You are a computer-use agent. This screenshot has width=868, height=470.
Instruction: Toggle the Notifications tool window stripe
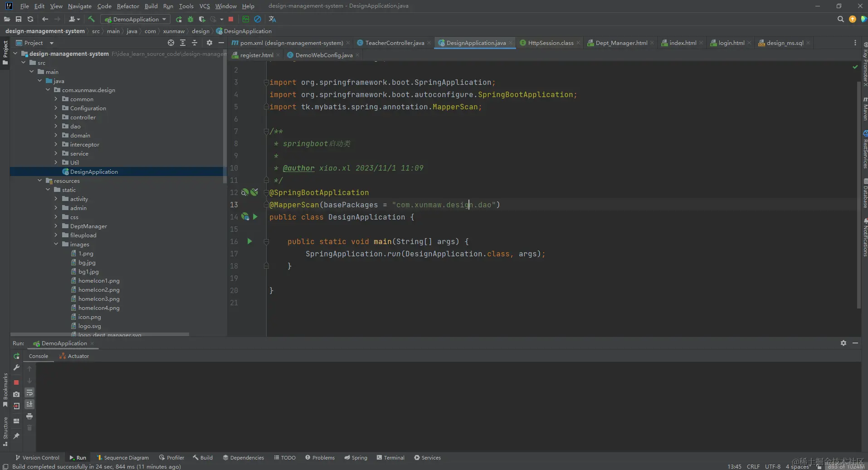(x=864, y=238)
